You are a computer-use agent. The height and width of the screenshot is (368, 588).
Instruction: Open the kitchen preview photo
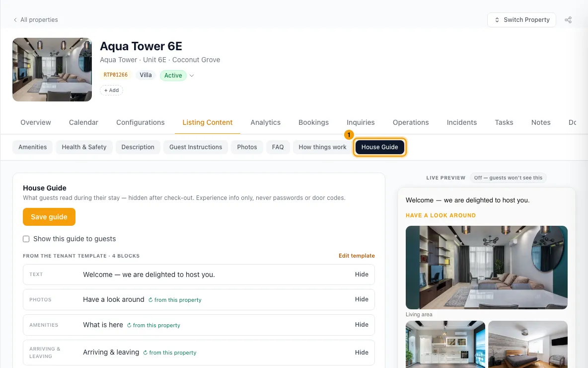tap(445, 344)
